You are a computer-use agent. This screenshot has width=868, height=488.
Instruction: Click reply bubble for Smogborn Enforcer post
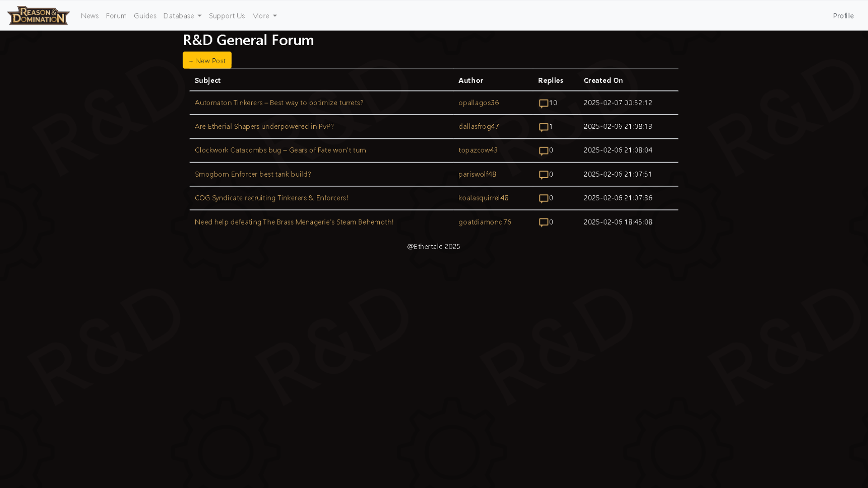click(543, 175)
